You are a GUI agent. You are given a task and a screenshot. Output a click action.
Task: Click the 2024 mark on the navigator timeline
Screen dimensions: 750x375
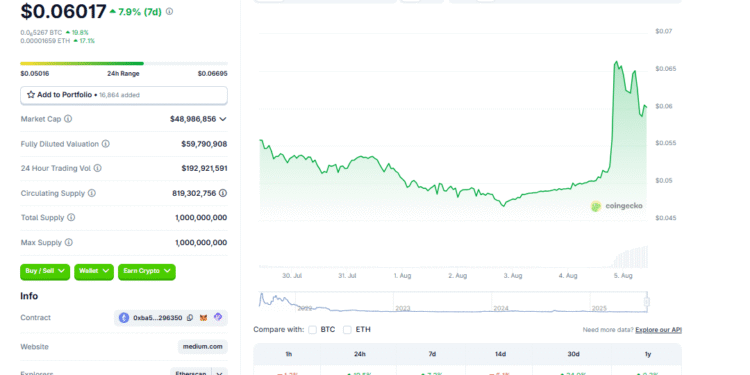[501, 309]
